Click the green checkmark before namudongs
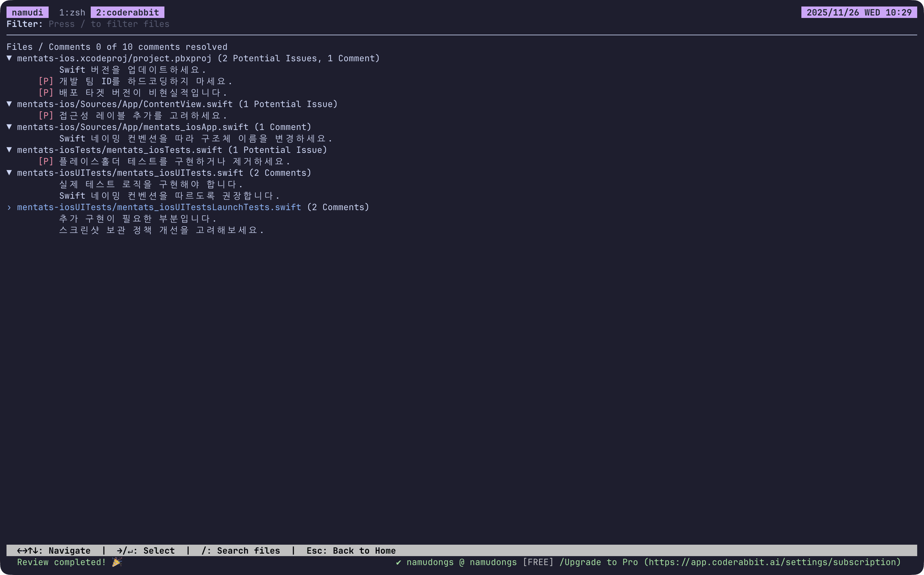The width and height of the screenshot is (924, 575). click(398, 562)
